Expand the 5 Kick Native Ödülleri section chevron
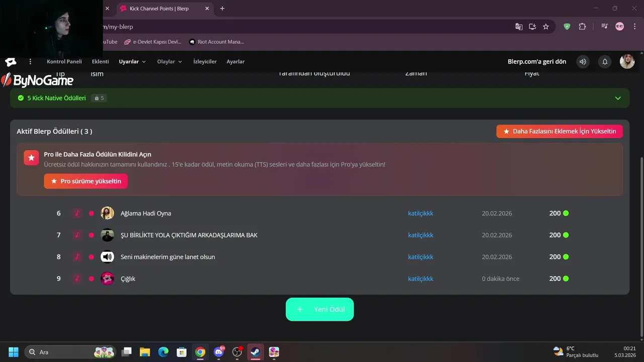644x362 pixels. [618, 98]
